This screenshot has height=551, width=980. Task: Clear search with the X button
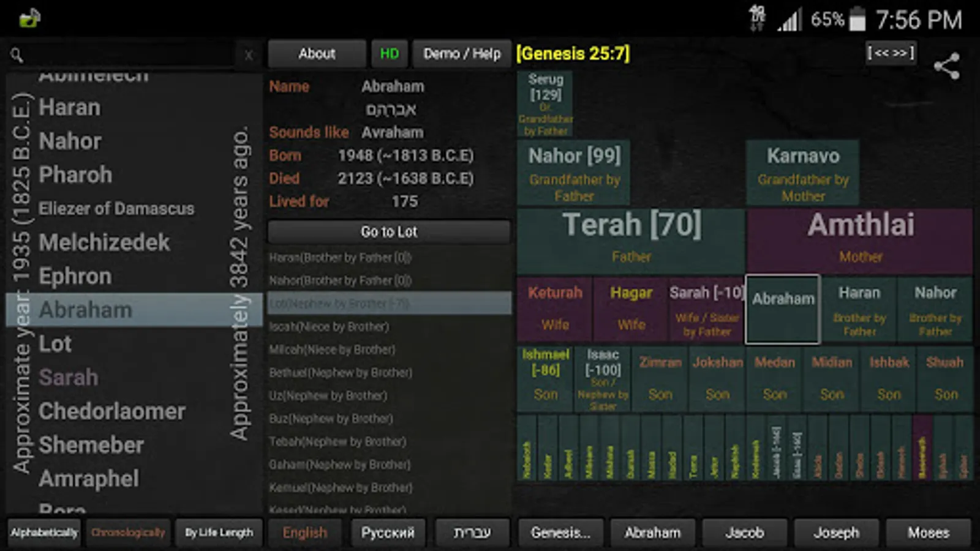(249, 55)
